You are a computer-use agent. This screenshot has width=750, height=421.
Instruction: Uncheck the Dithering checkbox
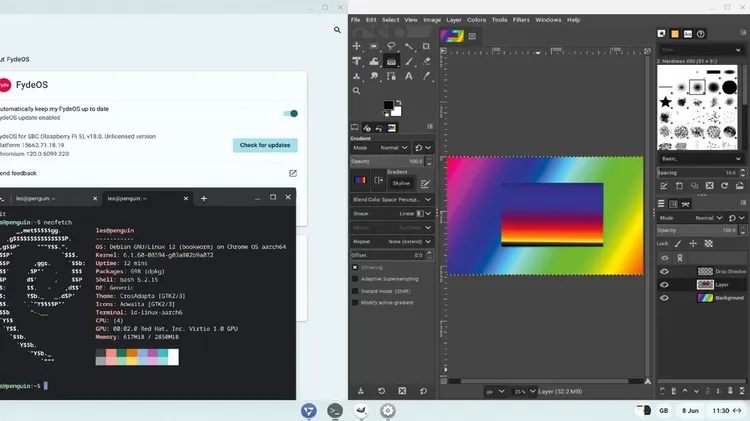click(x=355, y=267)
